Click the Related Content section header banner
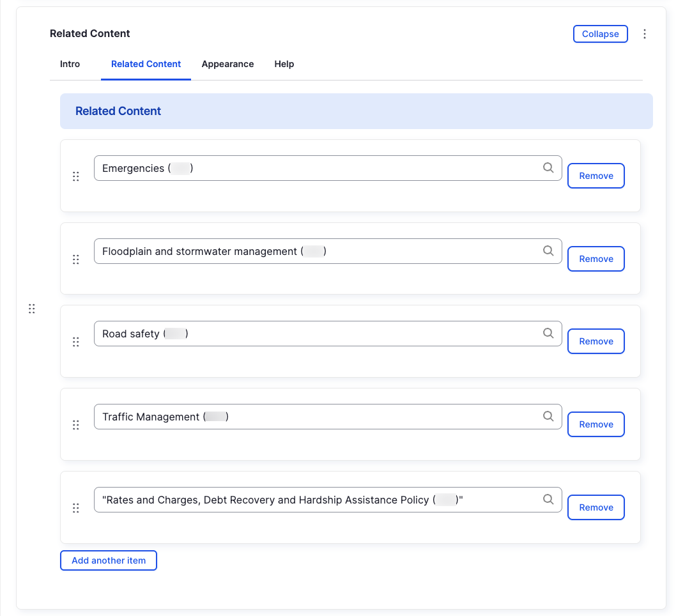692x616 pixels. [x=356, y=111]
